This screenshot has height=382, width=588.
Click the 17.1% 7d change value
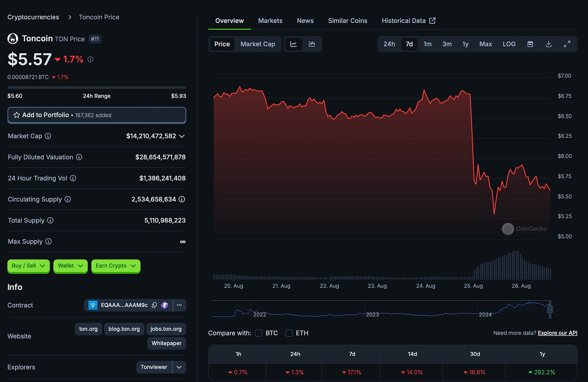point(354,372)
